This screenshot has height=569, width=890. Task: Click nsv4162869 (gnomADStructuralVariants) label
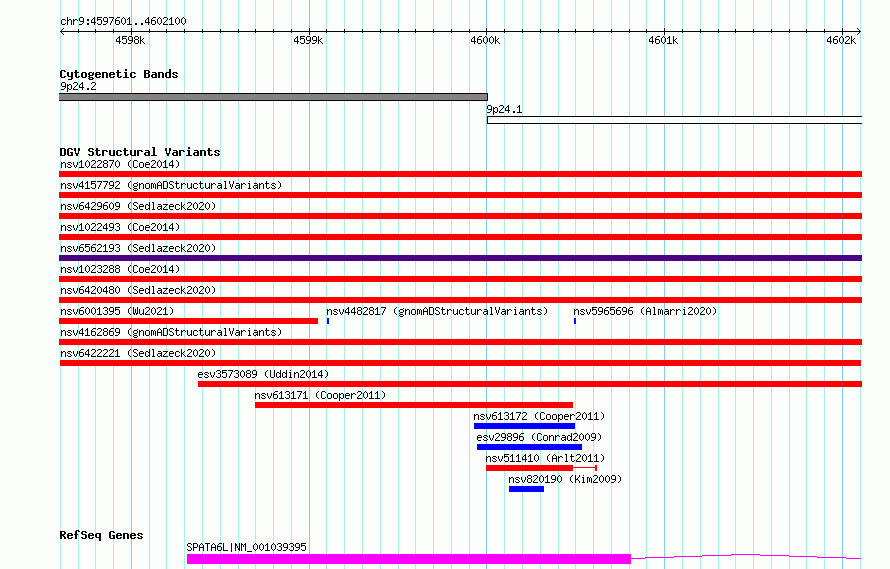171,332
